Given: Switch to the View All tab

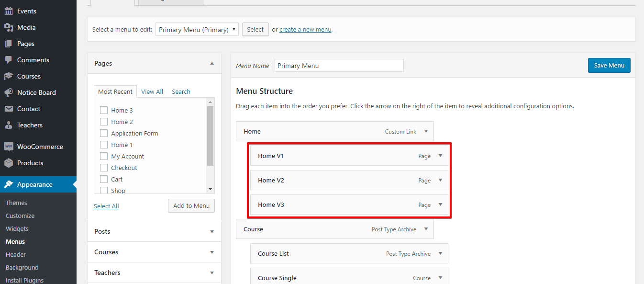Looking at the screenshot, I should (x=152, y=91).
